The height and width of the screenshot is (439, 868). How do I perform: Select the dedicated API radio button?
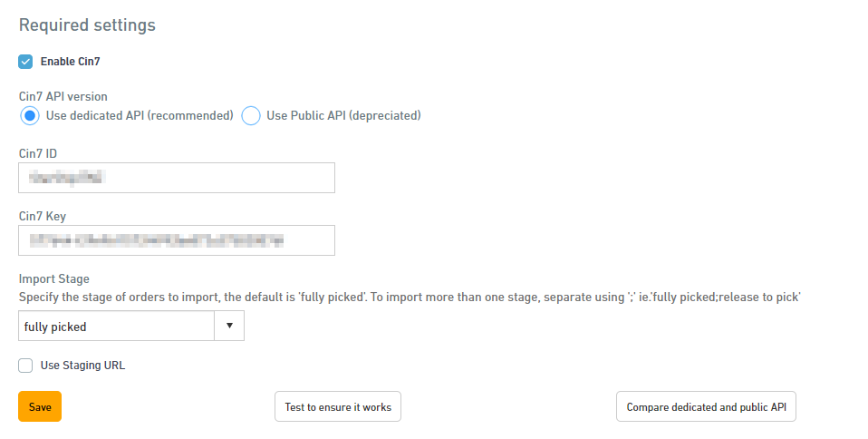(x=29, y=116)
